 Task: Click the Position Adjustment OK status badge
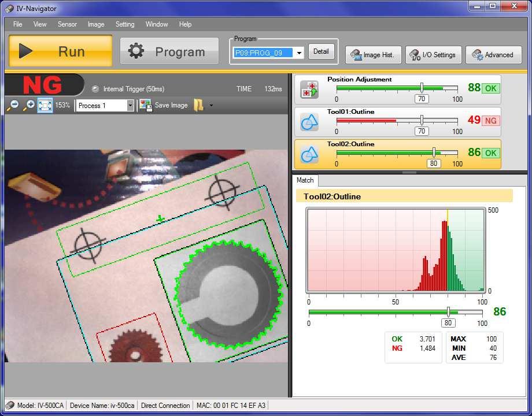(490, 88)
